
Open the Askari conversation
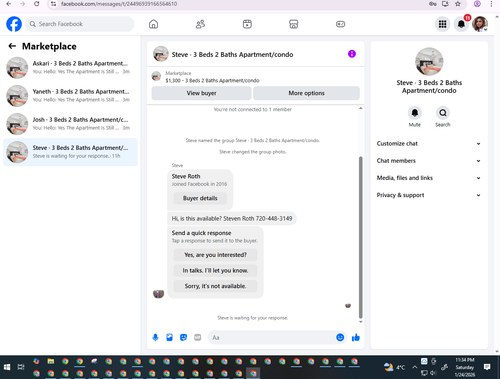coord(70,67)
